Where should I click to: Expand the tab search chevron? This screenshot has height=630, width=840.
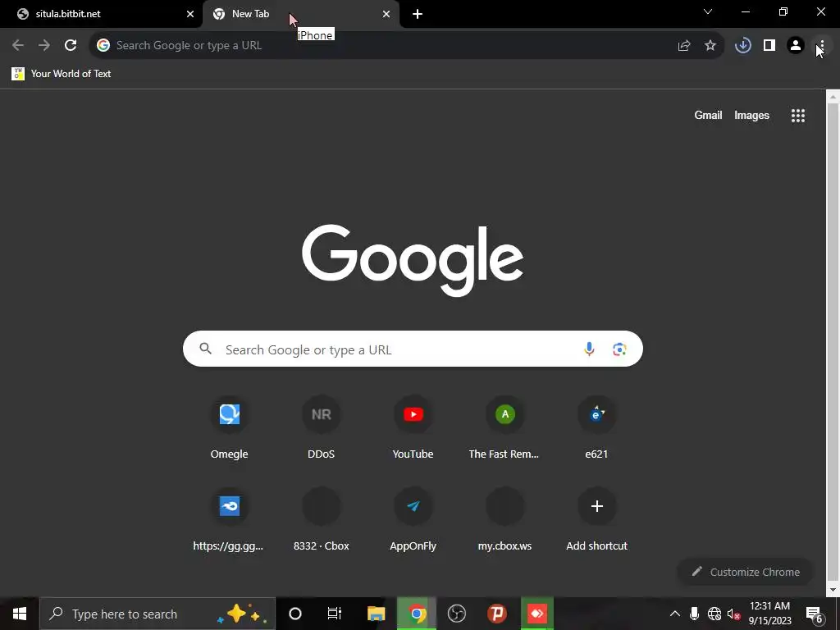click(x=708, y=11)
